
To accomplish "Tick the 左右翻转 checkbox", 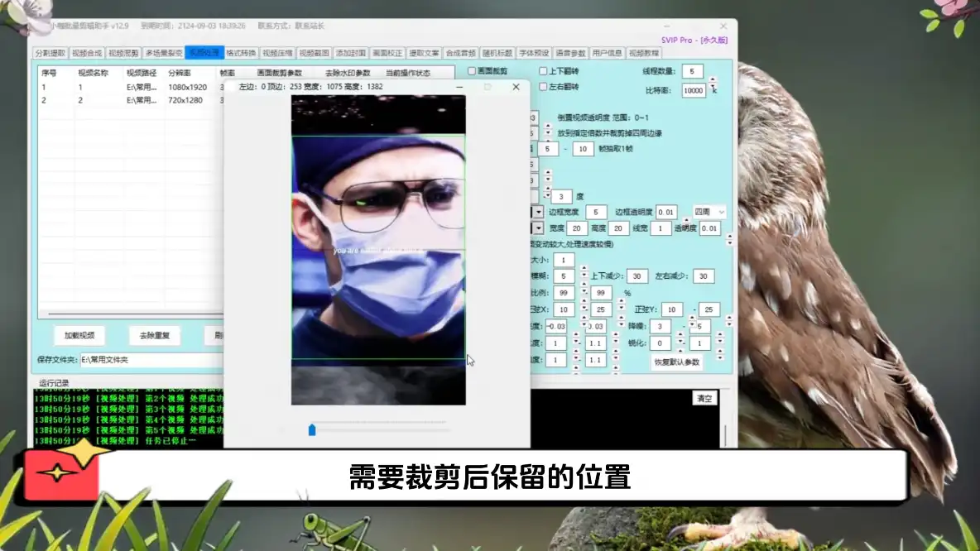I will click(543, 87).
